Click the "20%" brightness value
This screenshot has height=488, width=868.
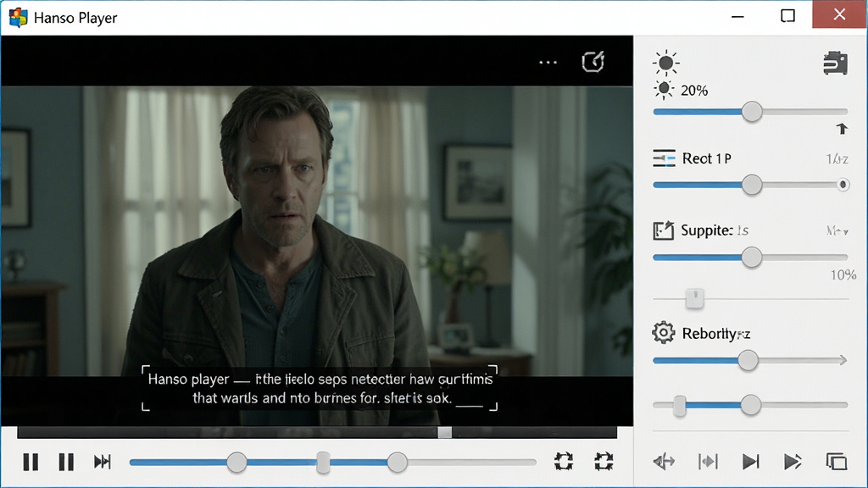(694, 91)
